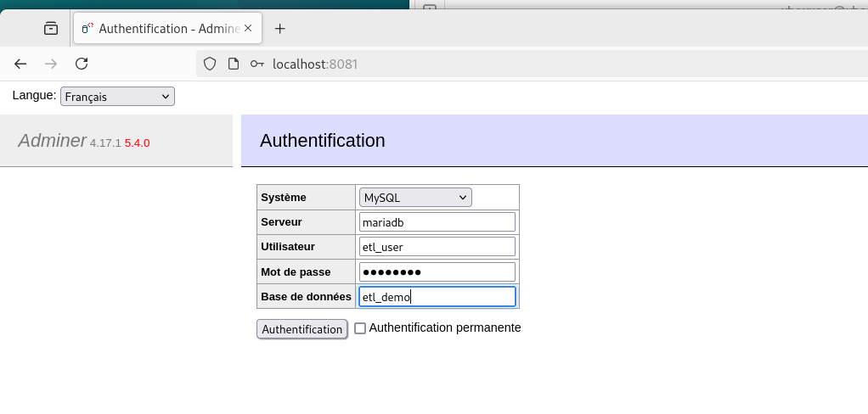Expand the Système dropdown showing MySQL

415,198
